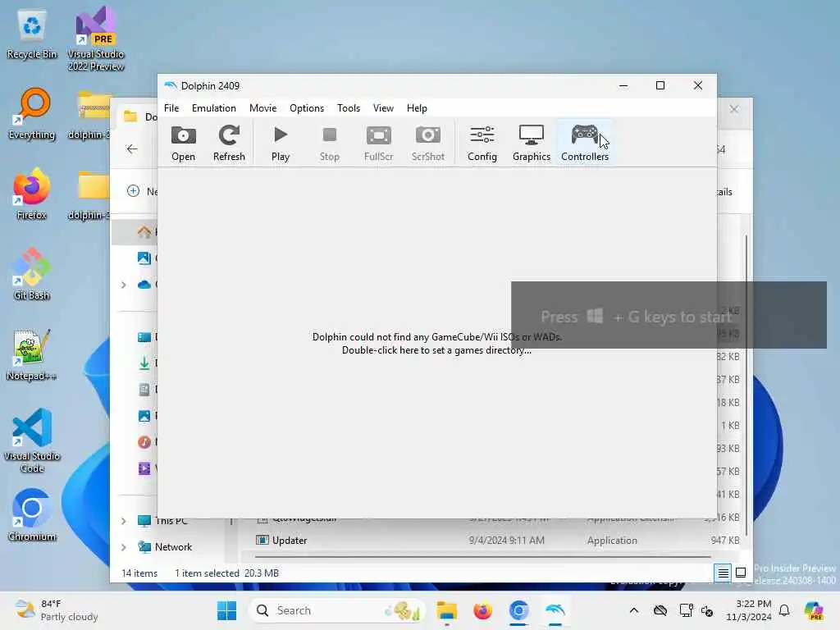Click the Dolphin icon in the taskbar

555,610
